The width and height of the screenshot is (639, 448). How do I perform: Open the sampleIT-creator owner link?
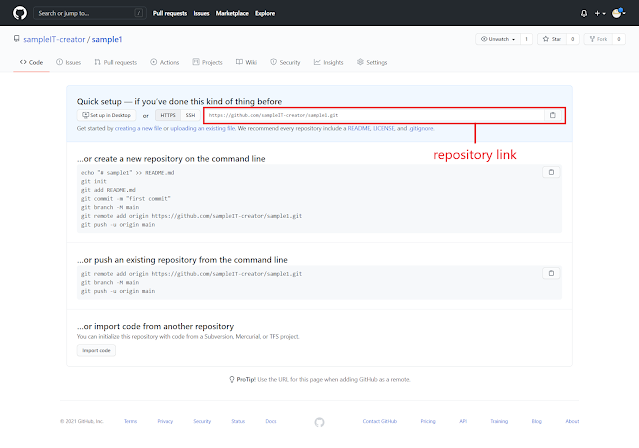[x=54, y=40]
